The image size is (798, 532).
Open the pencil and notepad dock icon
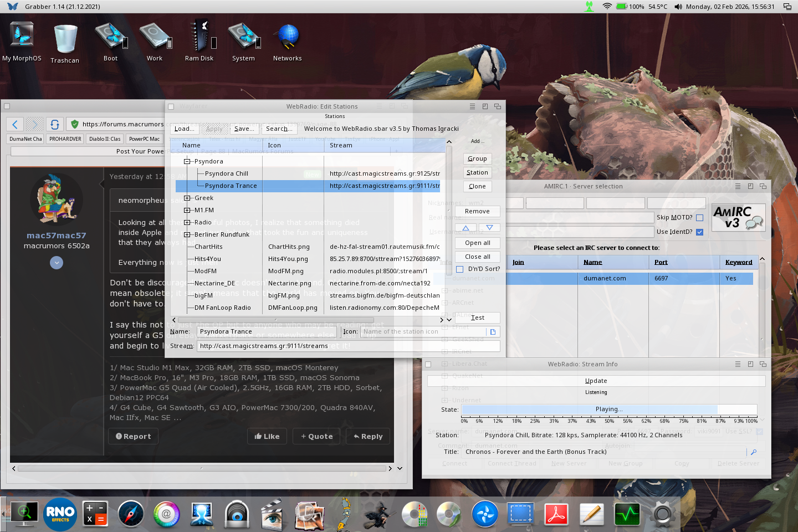591,514
